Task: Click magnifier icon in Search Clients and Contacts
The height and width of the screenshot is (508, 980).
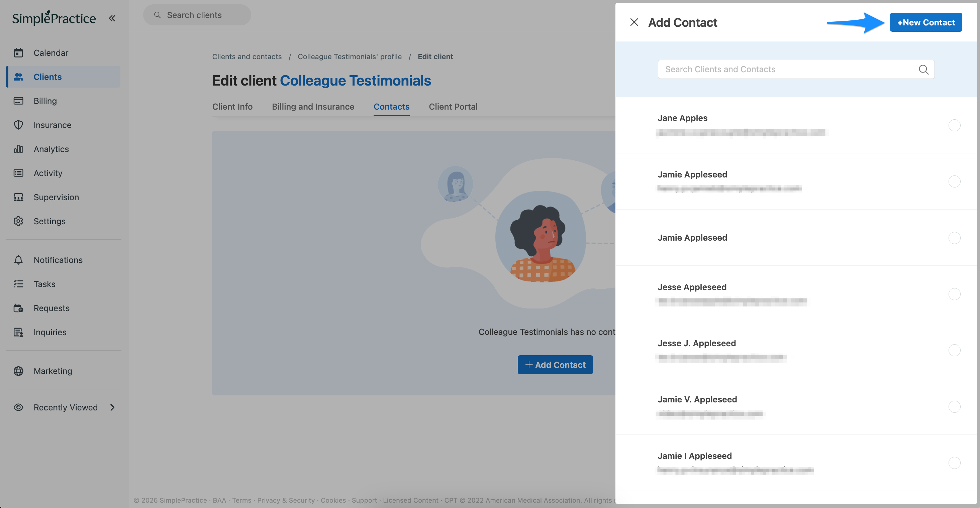Action: 923,69
